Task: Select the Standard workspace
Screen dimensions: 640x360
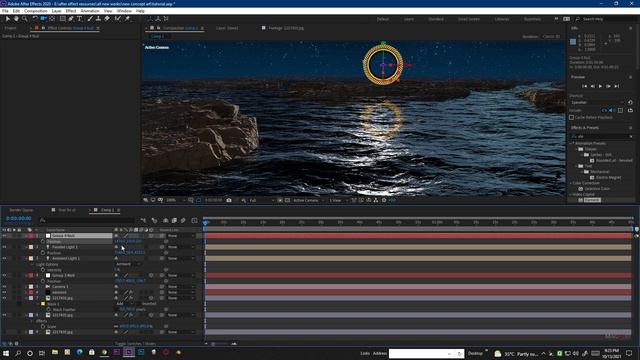Action: pyautogui.click(x=436, y=19)
